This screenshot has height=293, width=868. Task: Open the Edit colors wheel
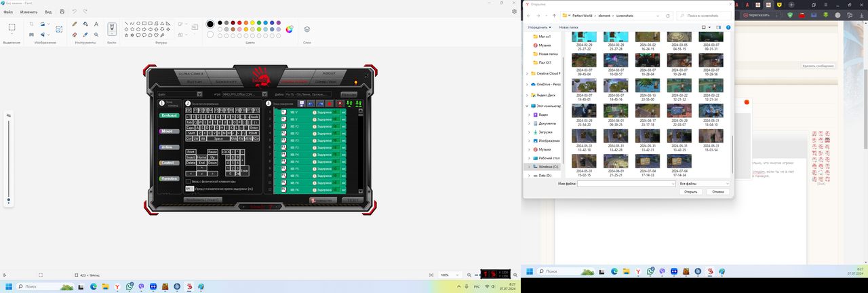click(x=290, y=29)
